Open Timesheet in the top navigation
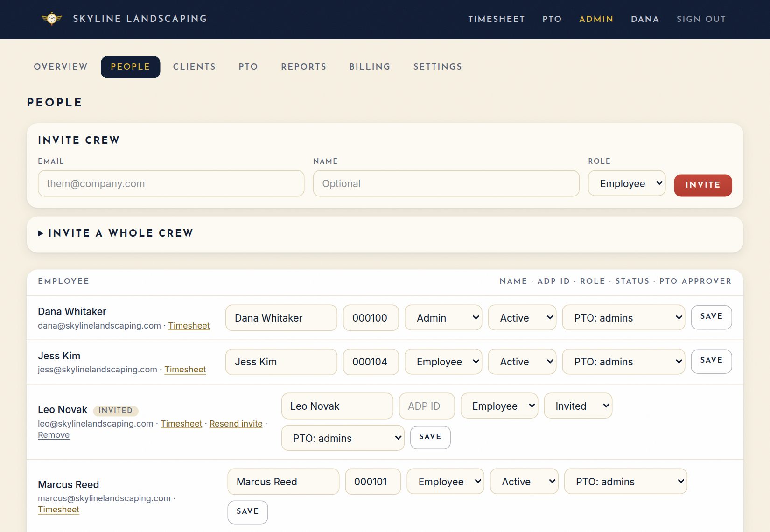This screenshot has height=532, width=770. tap(497, 19)
